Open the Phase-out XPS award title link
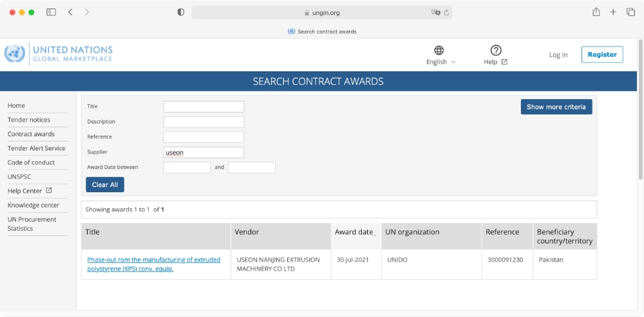Viewport: 644px width, 317px height. [154, 264]
